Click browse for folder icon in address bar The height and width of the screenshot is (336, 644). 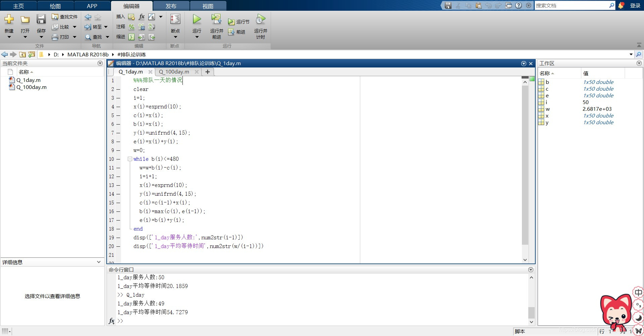point(32,54)
